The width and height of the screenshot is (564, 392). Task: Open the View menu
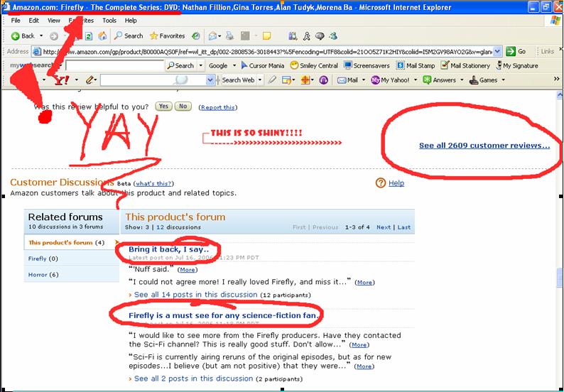tap(53, 21)
